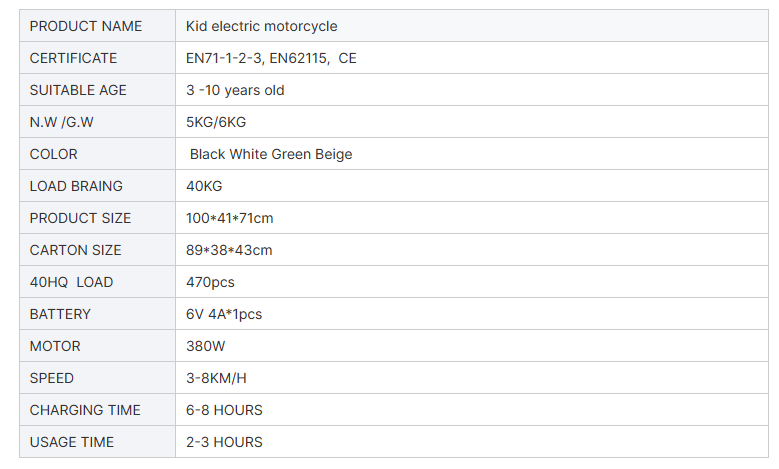Click the 89*38*43cm carton size value
The height and width of the screenshot is (469, 779).
pos(229,250)
